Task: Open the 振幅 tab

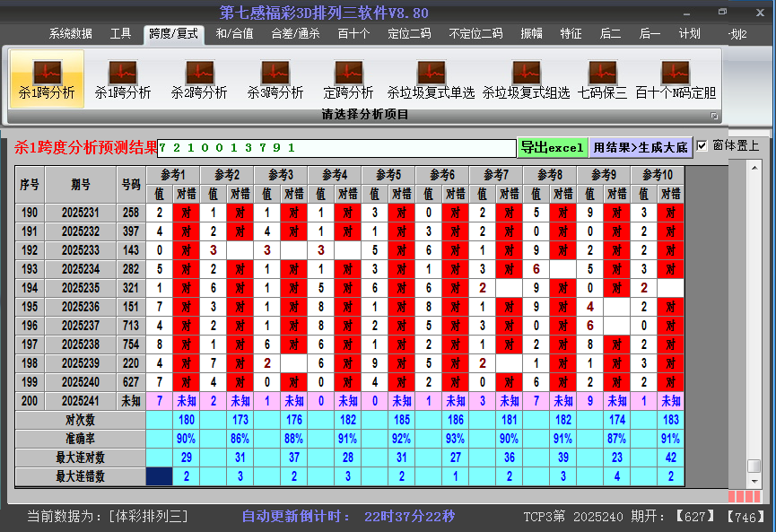Action: tap(532, 34)
